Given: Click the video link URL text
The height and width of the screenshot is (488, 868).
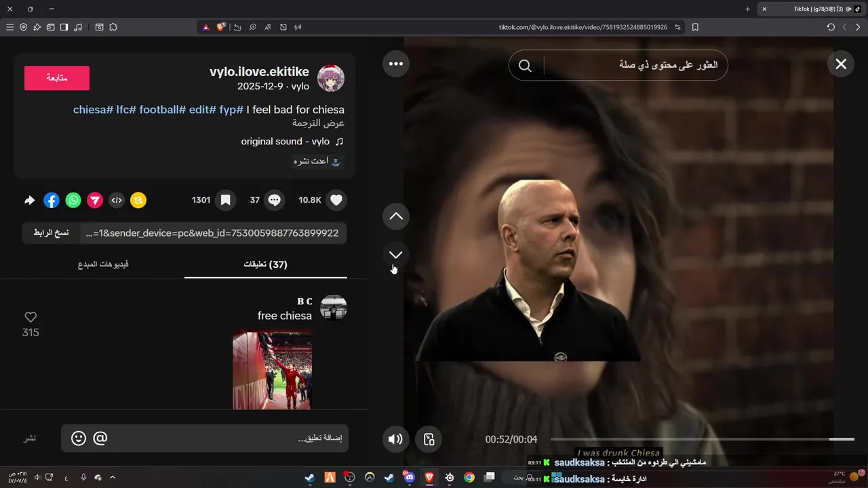Looking at the screenshot, I should tap(212, 233).
